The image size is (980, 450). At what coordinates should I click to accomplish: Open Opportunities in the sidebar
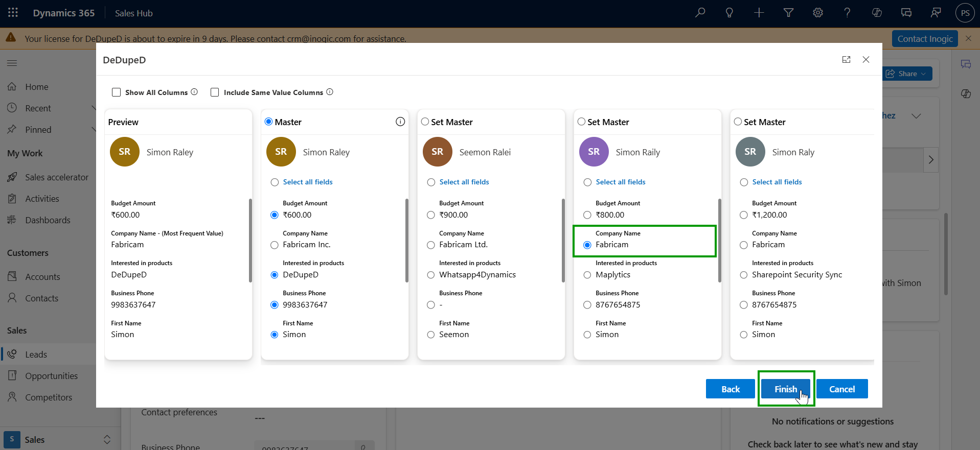click(51, 376)
